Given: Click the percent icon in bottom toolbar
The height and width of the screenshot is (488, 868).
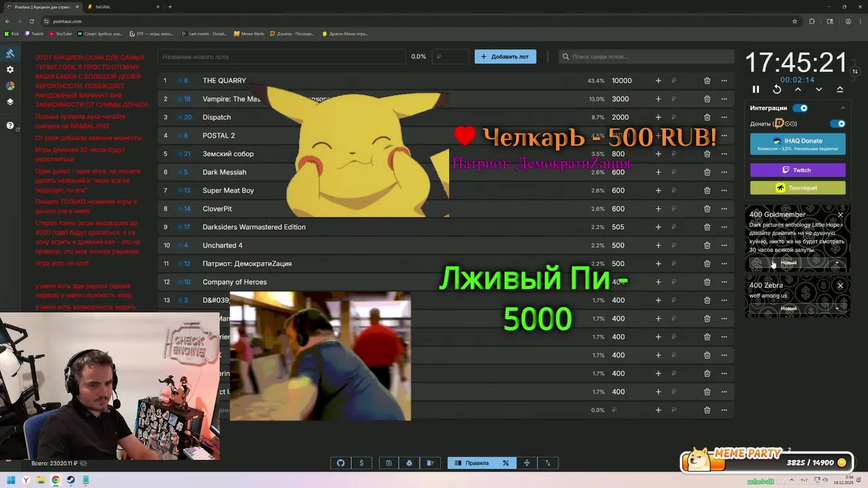Looking at the screenshot, I should [x=505, y=463].
